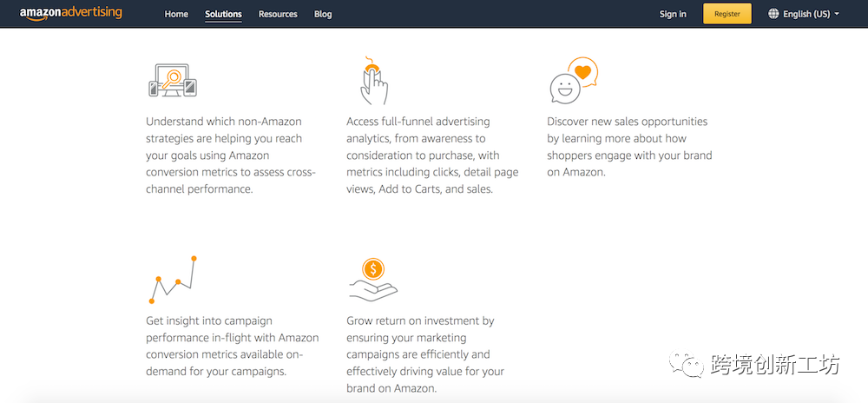
Task: Open the English (US) language dropdown
Action: pos(806,14)
